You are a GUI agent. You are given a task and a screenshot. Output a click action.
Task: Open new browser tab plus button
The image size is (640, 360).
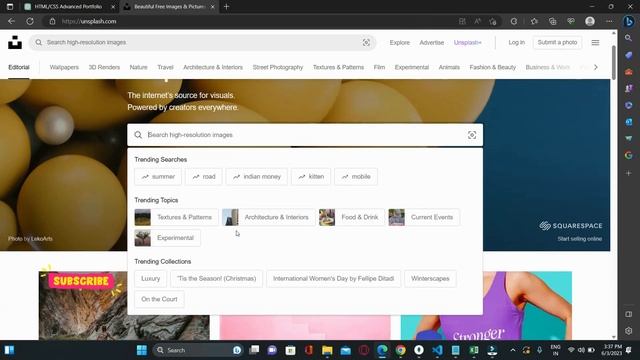[227, 7]
